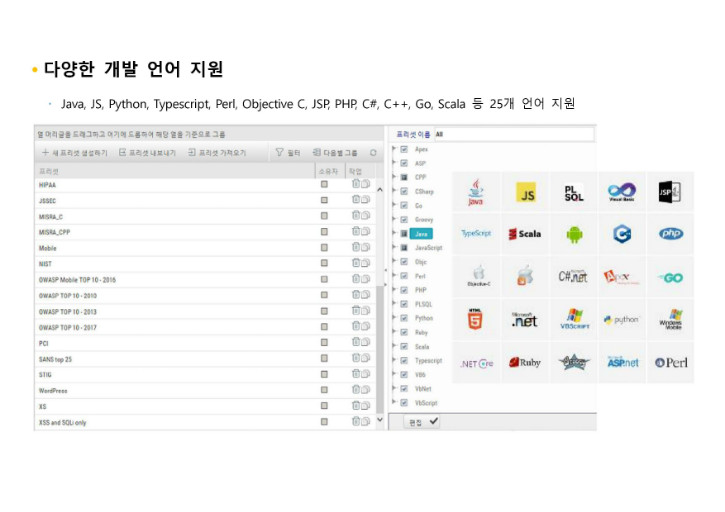
Task: Click the delete icon in the HIPAA row
Action: [x=356, y=184]
